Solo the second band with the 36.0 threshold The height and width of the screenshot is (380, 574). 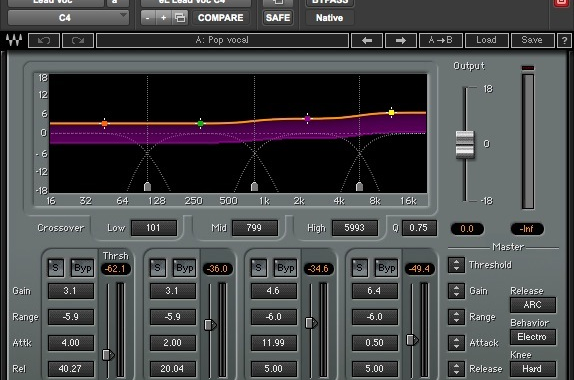coord(157,268)
